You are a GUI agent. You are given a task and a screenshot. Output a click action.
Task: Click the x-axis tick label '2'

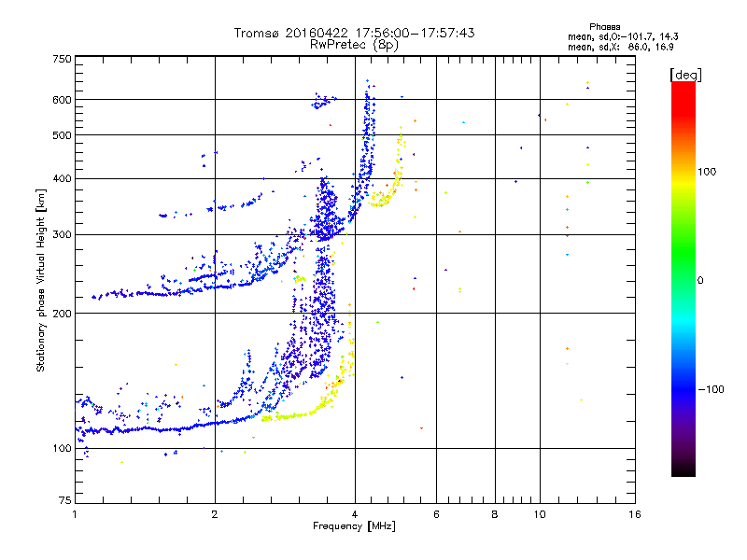[215, 514]
